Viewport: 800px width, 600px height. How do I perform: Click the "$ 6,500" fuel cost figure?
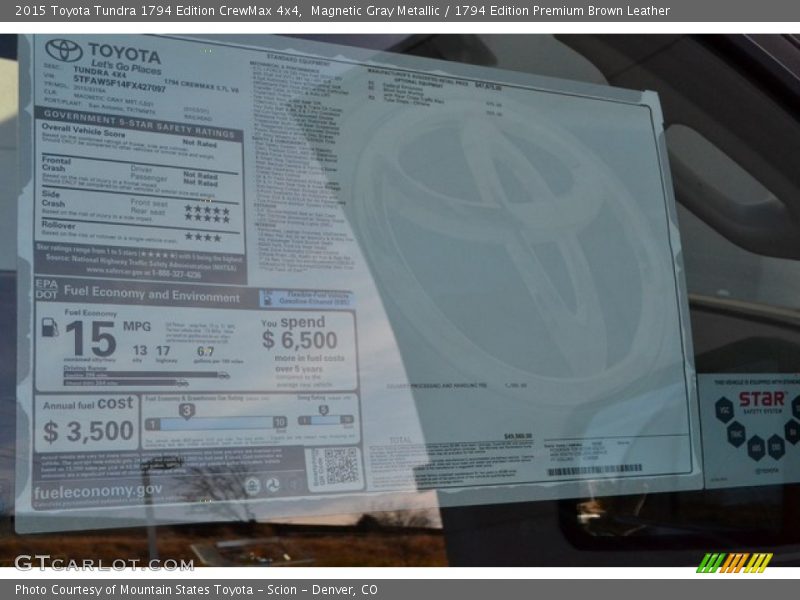click(x=299, y=340)
